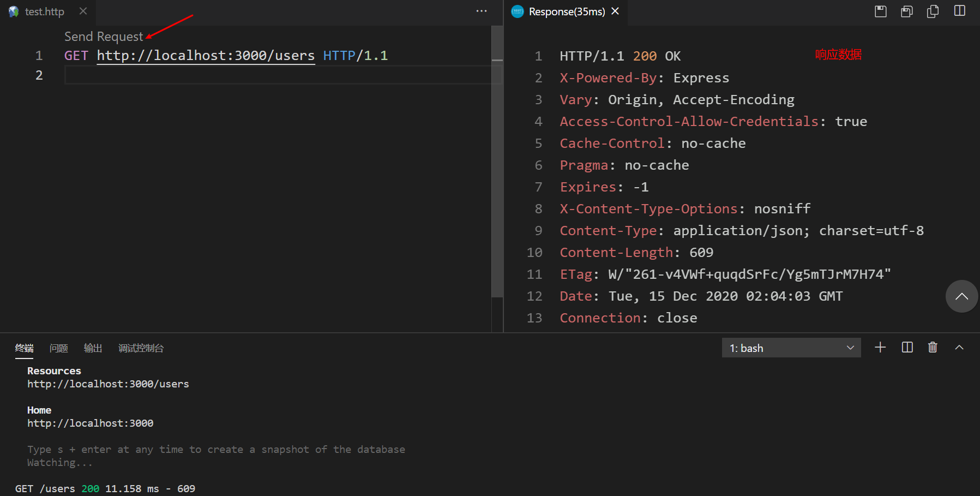Open the 问题 problems panel tab

click(x=59, y=348)
